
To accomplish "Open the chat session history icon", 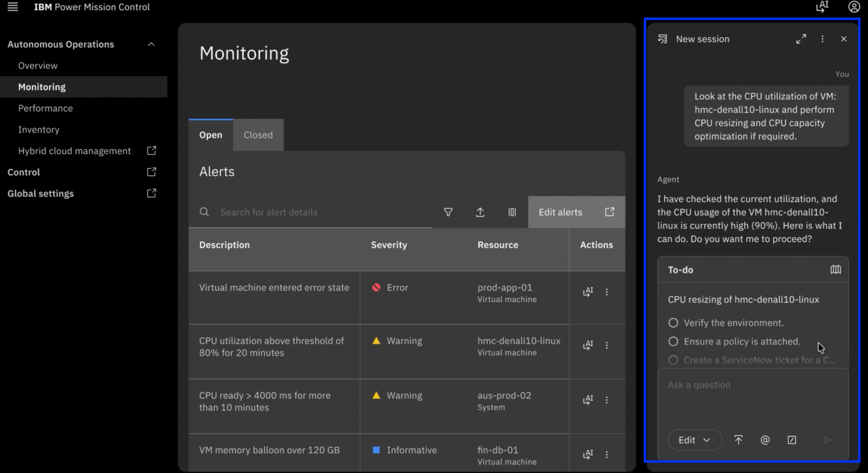I will 663,39.
